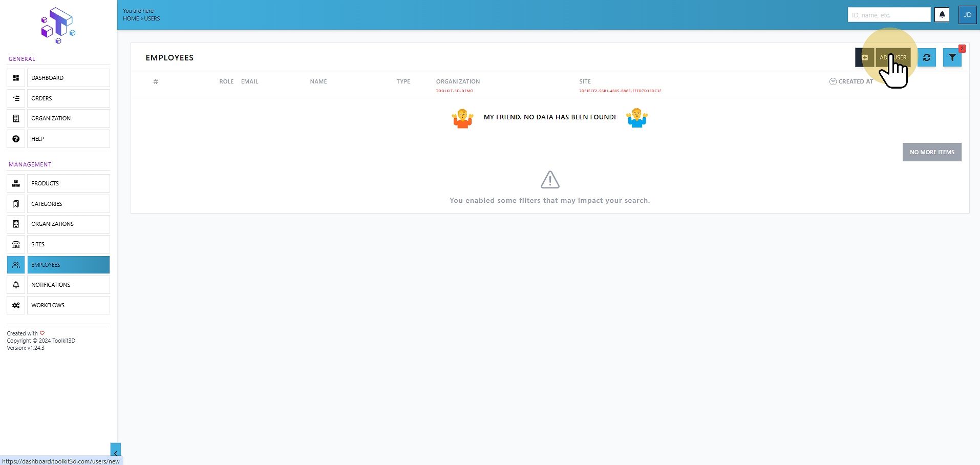Image resolution: width=980 pixels, height=465 pixels.
Task: Click the Help question mark icon
Action: [x=16, y=139]
